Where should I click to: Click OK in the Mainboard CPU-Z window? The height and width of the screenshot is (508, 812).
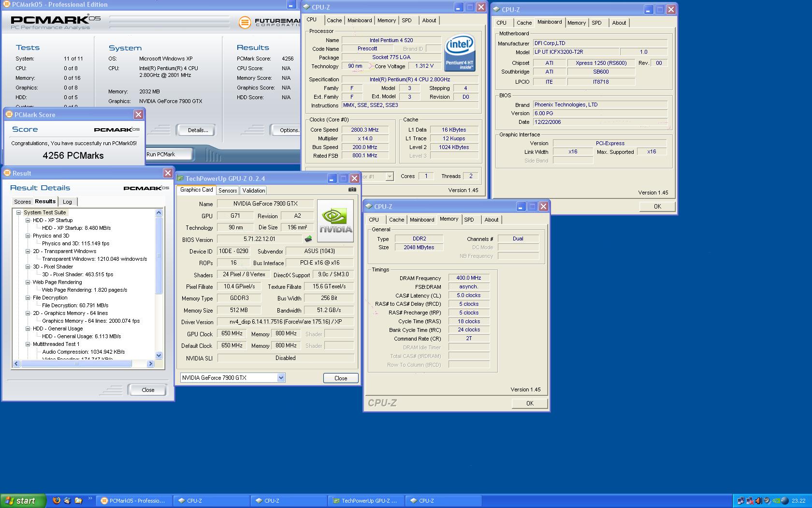click(x=657, y=207)
